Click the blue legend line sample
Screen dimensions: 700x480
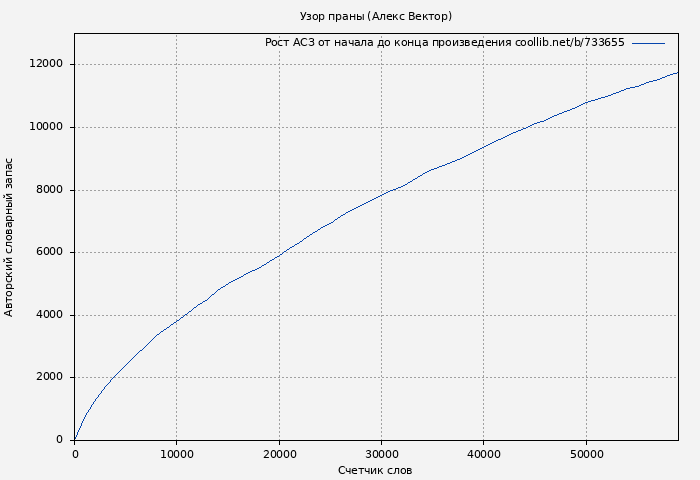click(x=648, y=43)
